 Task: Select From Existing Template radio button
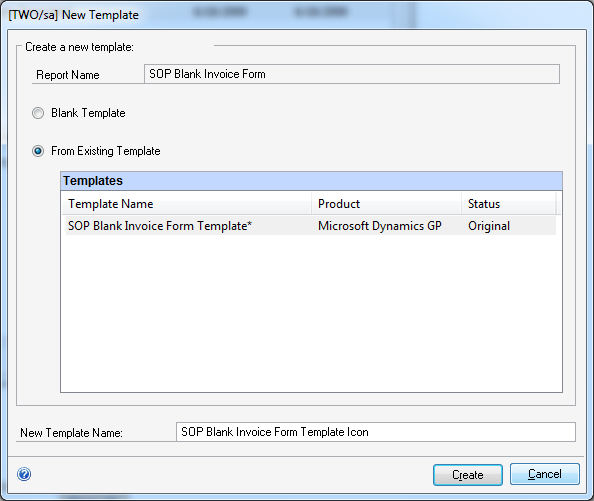click(38, 151)
